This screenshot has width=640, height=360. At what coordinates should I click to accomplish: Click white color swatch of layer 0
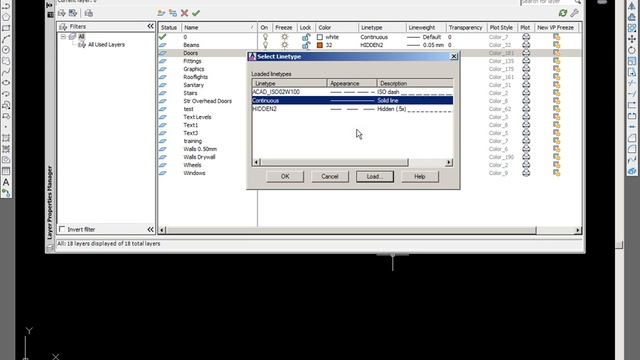pyautogui.click(x=320, y=37)
